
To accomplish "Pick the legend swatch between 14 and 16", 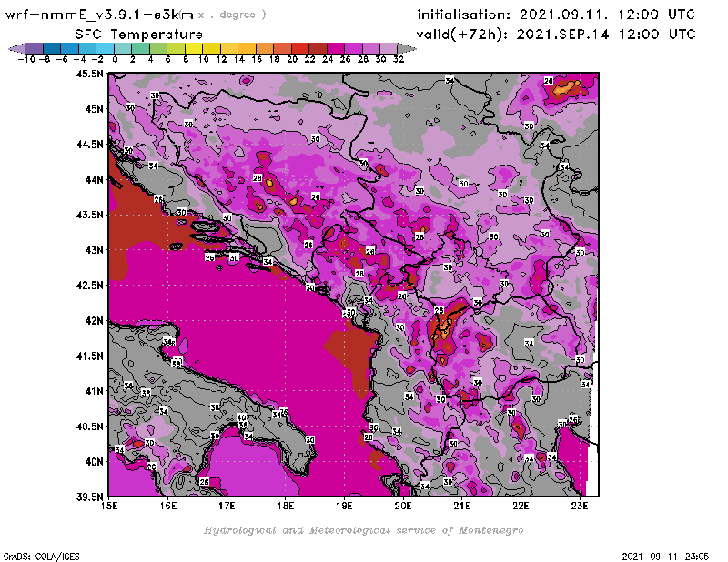I will coord(247,48).
